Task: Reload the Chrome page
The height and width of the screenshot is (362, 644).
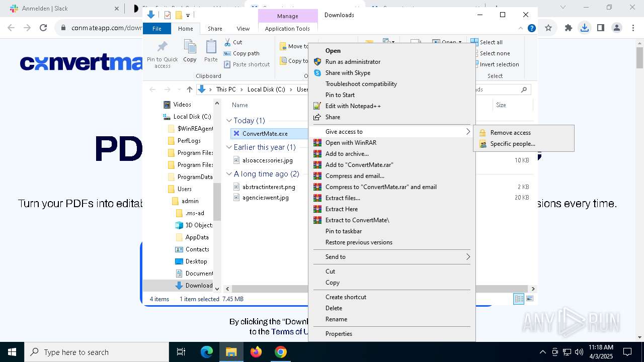Action: [43, 28]
